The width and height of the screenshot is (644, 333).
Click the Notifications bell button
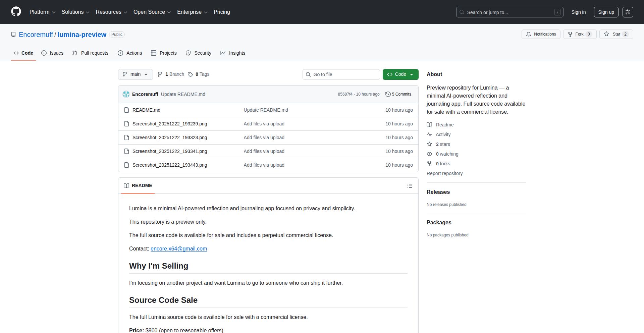[x=541, y=34]
